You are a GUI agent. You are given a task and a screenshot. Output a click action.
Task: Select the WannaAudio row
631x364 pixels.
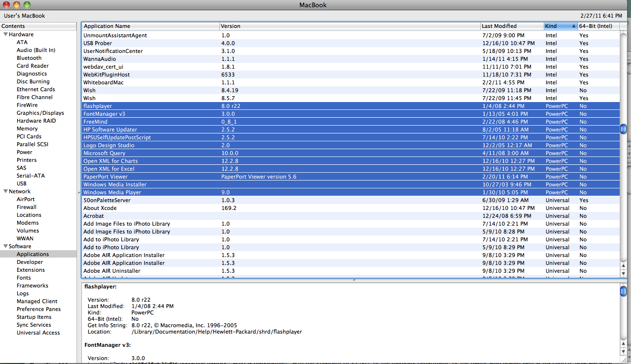(350, 59)
